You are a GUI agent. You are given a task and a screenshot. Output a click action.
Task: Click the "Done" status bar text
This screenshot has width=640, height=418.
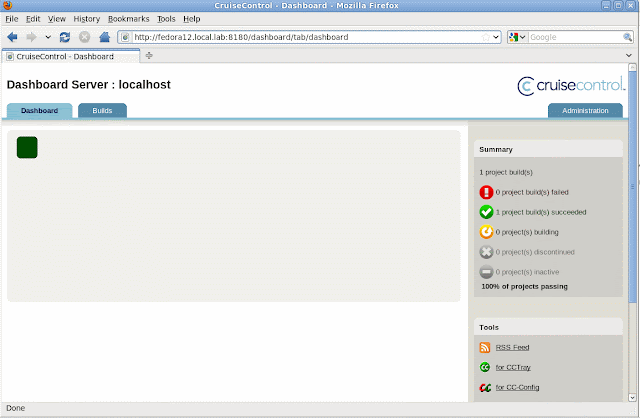pos(16,408)
